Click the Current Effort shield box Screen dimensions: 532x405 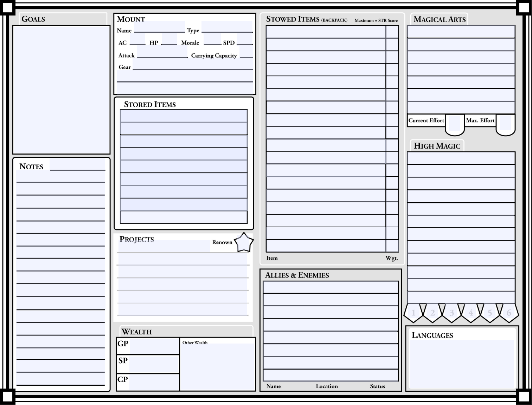click(454, 124)
